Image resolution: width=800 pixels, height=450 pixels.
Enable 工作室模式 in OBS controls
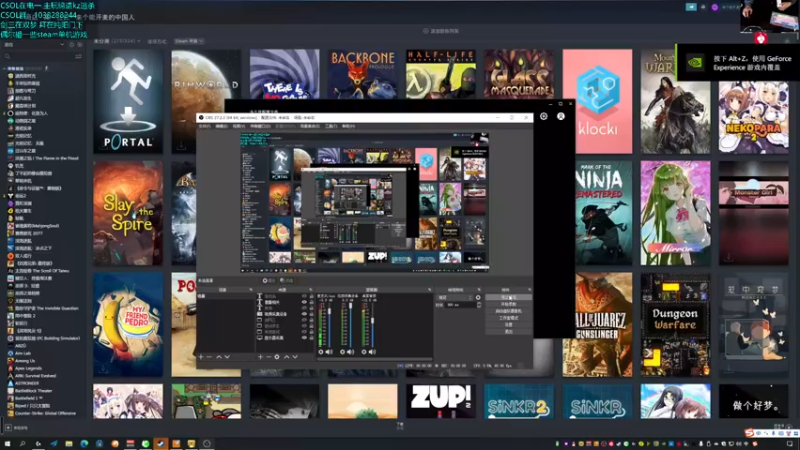(509, 318)
